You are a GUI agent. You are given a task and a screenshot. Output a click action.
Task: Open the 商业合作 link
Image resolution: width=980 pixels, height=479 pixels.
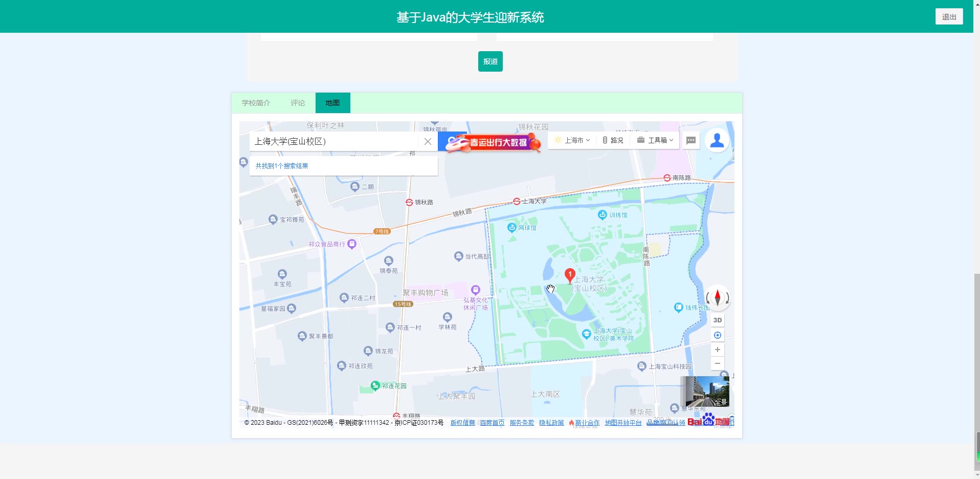tap(587, 423)
